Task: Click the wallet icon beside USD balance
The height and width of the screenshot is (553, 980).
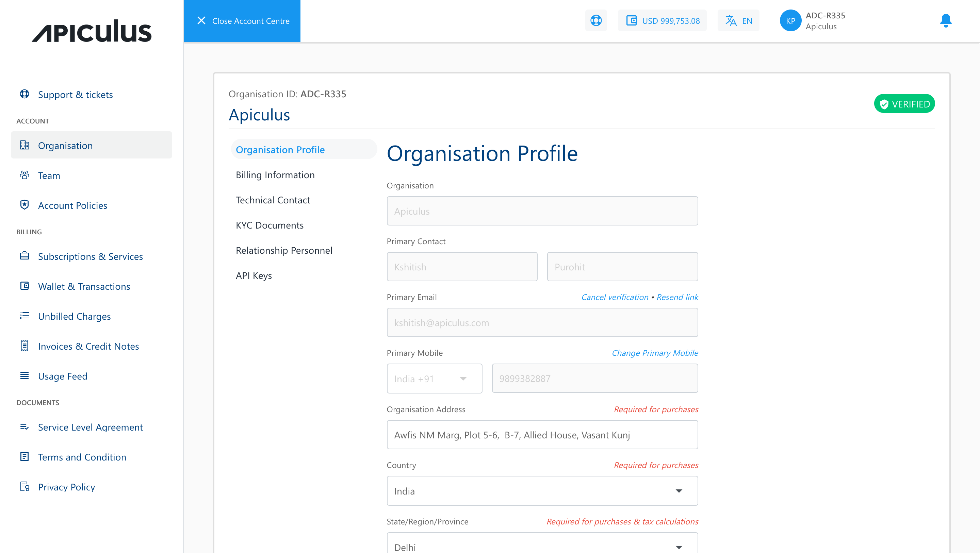Action: 632,20
